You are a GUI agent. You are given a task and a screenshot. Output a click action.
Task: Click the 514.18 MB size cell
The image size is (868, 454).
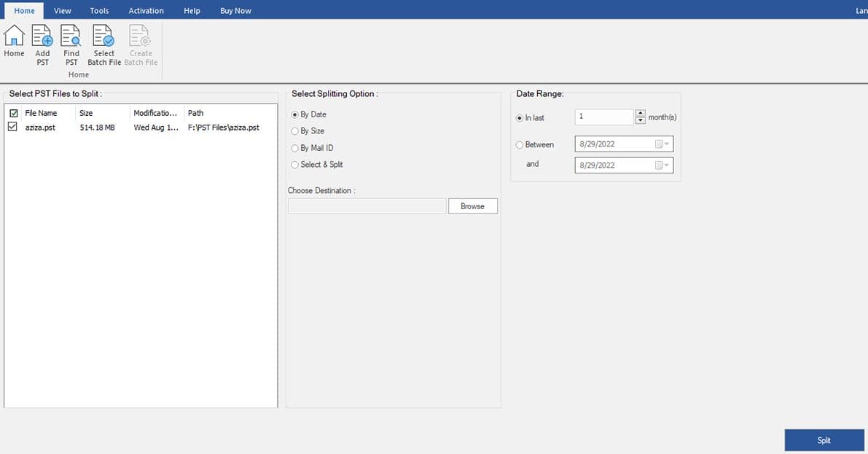coord(98,128)
